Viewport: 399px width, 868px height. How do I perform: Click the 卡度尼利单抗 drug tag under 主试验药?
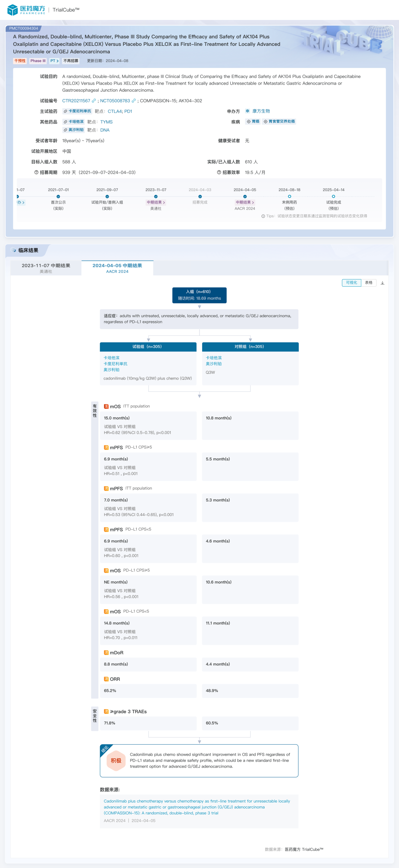pos(77,111)
